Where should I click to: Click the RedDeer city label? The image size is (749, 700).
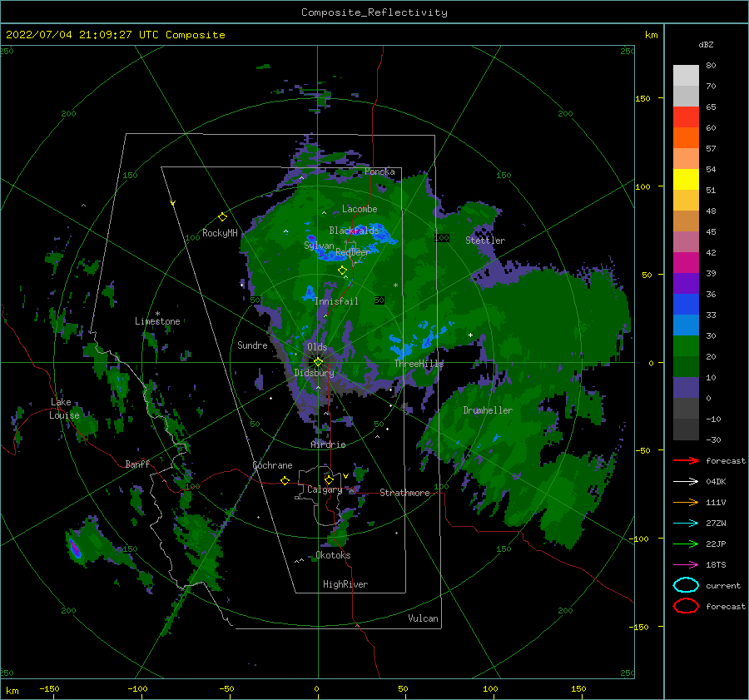pos(353,252)
